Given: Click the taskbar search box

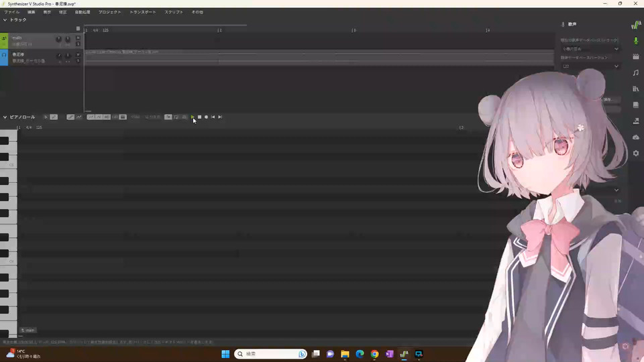Looking at the screenshot, I should (270, 354).
